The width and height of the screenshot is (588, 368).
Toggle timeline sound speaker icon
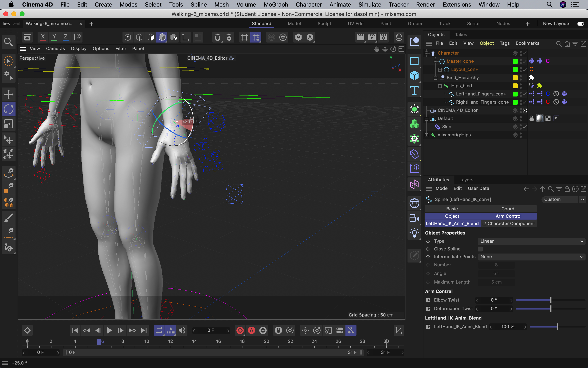tap(182, 330)
